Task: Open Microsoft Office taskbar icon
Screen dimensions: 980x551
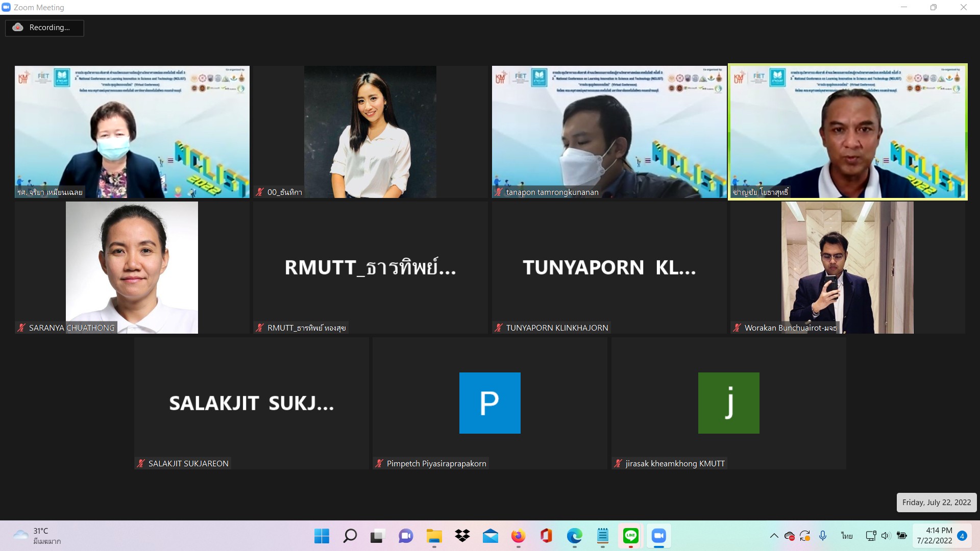Action: pyautogui.click(x=546, y=536)
